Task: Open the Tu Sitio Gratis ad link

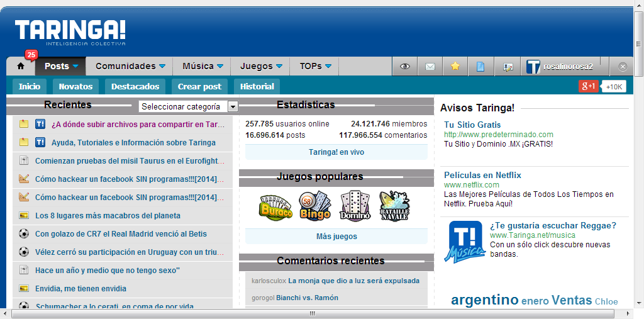Action: pyautogui.click(x=472, y=125)
